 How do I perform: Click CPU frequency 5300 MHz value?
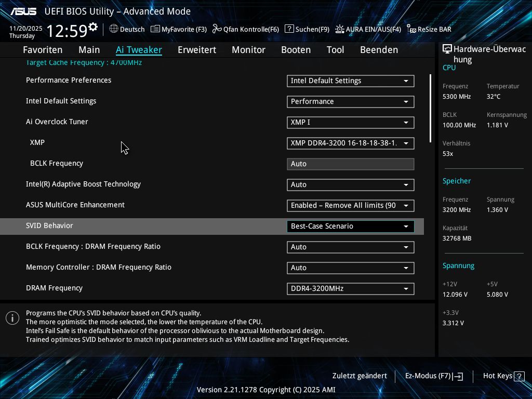coord(457,97)
